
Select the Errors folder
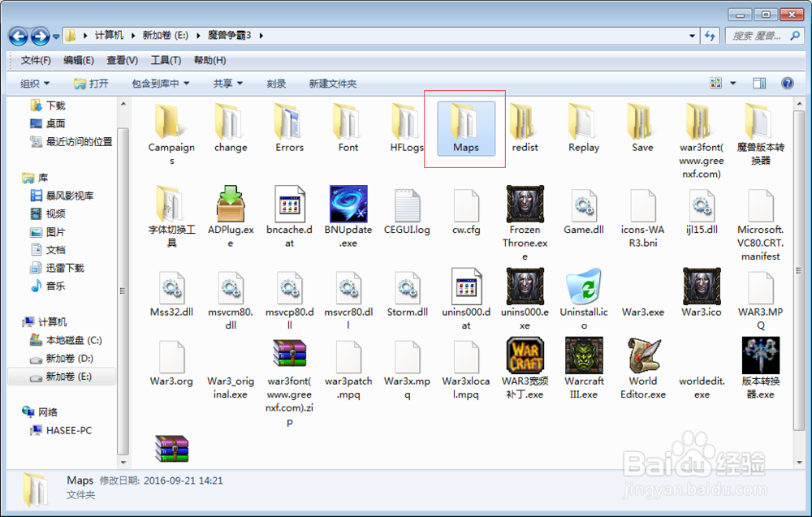(x=290, y=128)
